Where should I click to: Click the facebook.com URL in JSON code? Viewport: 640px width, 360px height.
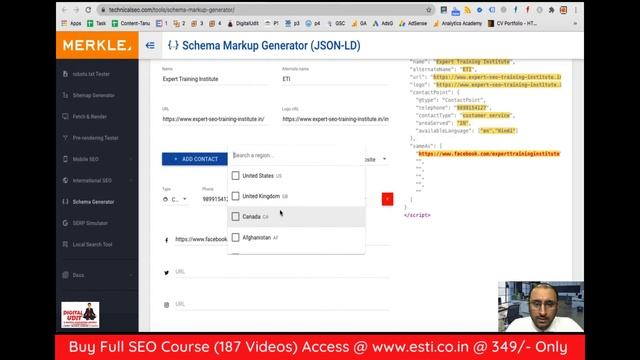pyautogui.click(x=489, y=154)
